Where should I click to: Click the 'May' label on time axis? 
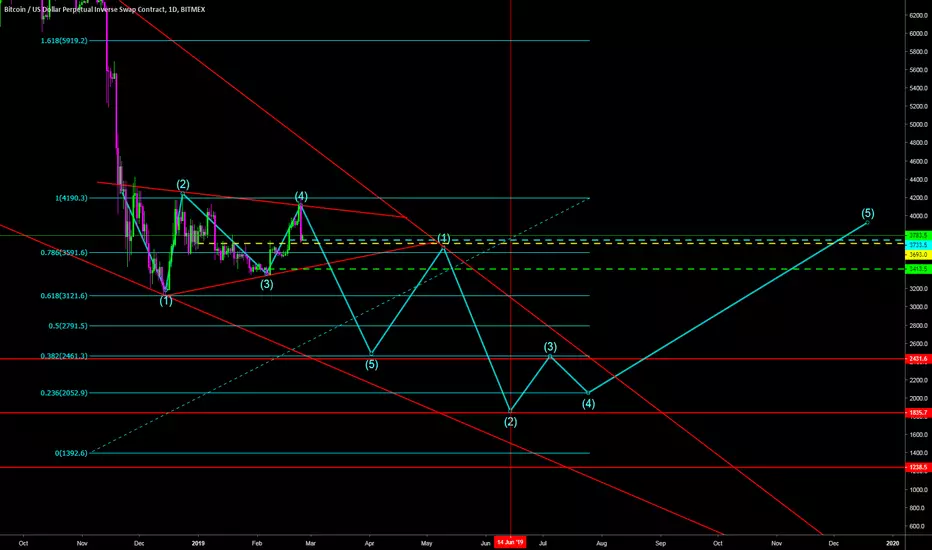pos(426,543)
